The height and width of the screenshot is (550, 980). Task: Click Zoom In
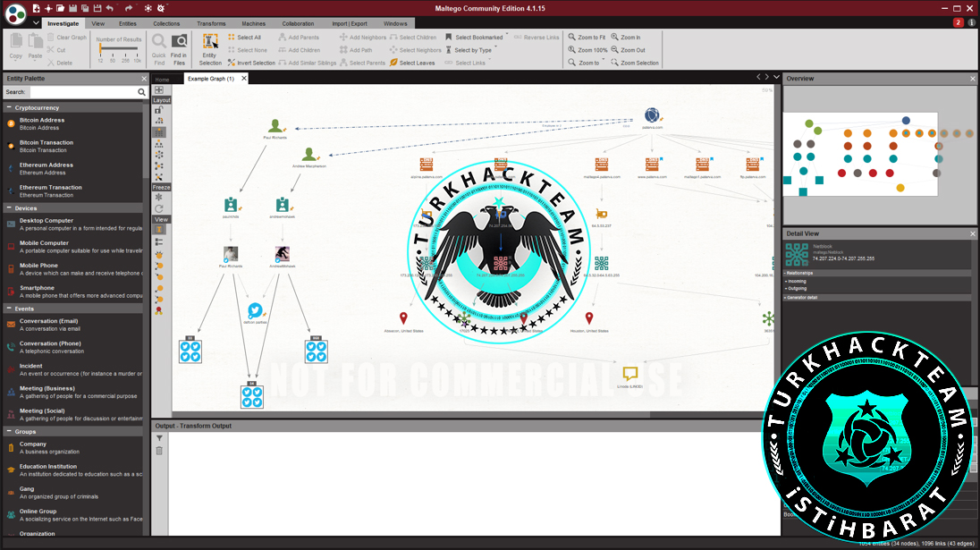coord(626,38)
